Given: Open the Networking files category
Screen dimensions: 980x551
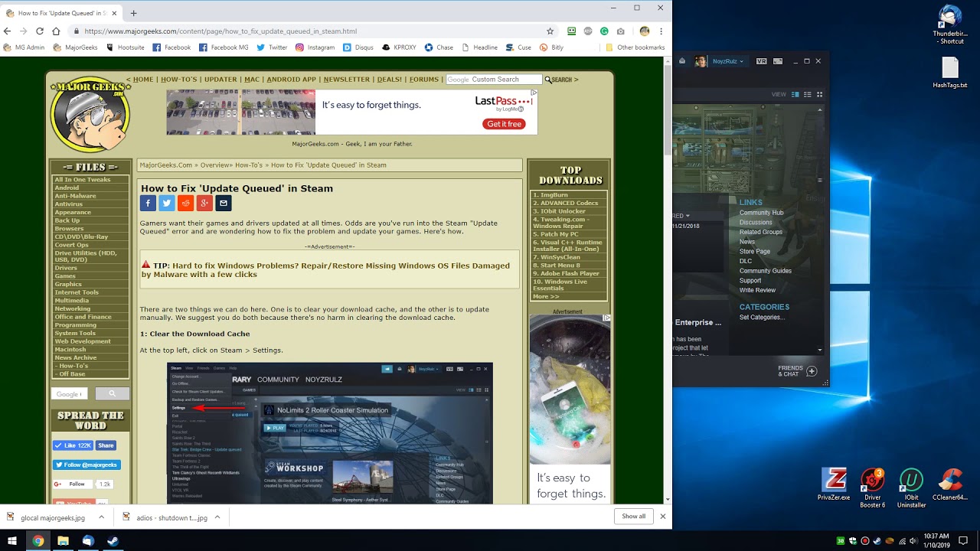Looking at the screenshot, I should tap(73, 308).
